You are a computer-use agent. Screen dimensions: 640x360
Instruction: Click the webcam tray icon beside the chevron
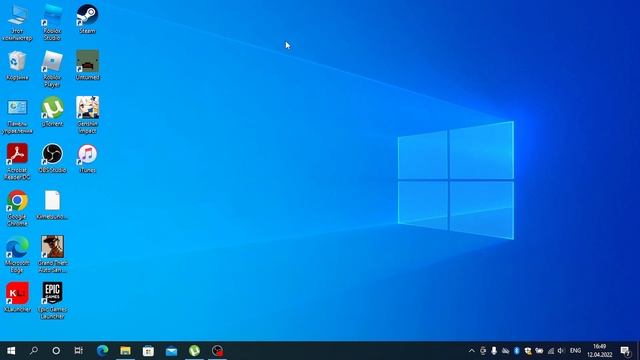coord(483,351)
